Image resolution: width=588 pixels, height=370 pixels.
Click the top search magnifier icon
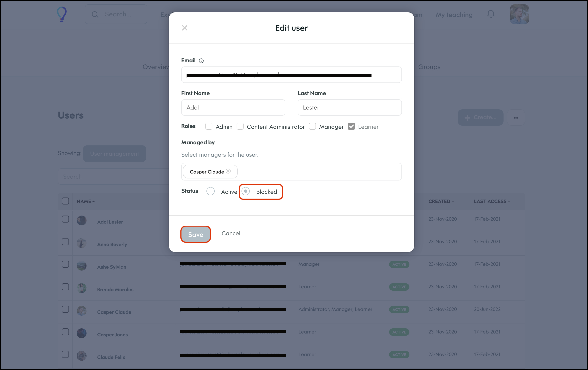pyautogui.click(x=95, y=15)
